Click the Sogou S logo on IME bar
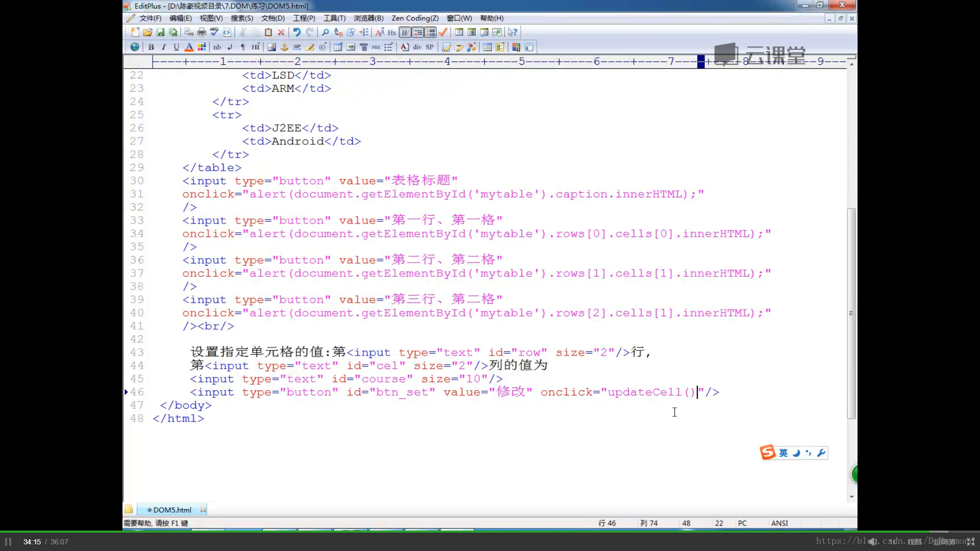 tap(768, 453)
